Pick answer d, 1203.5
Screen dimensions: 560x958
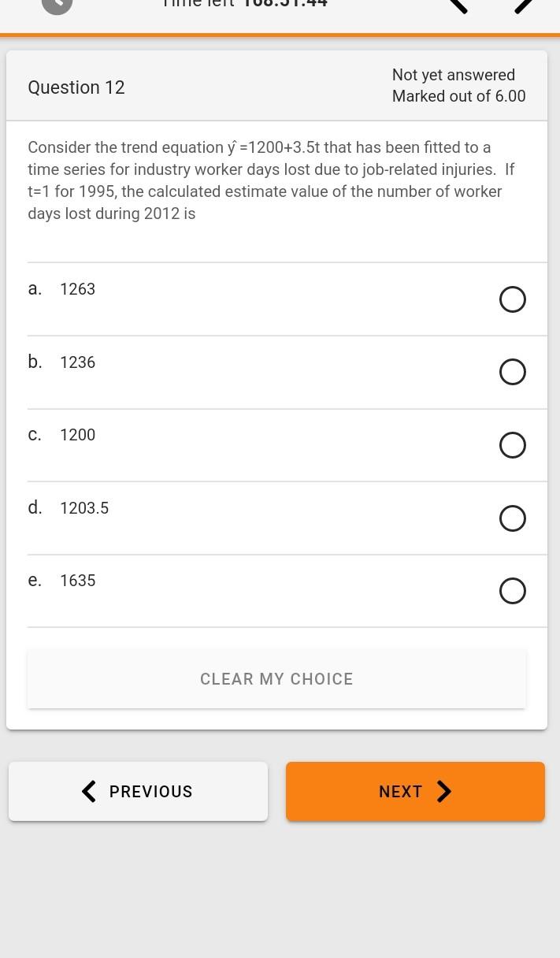(513, 518)
